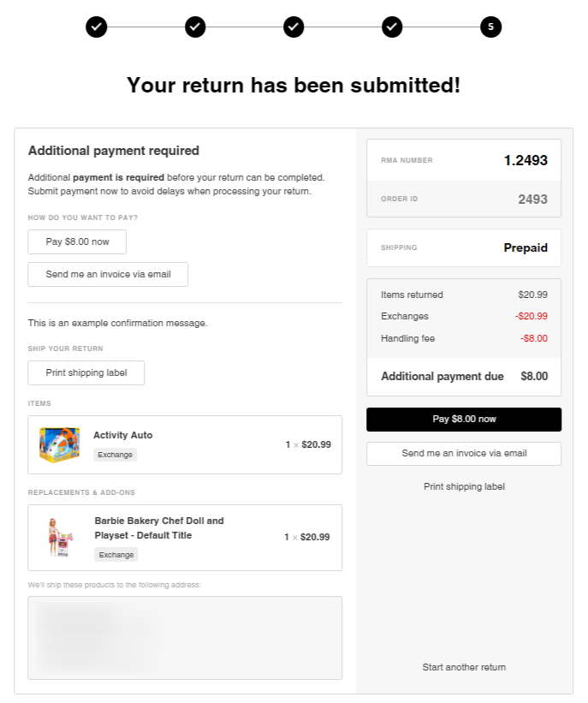The width and height of the screenshot is (588, 703).
Task: Open the Print shipping label link in the summary sidebar
Action: pos(464,486)
